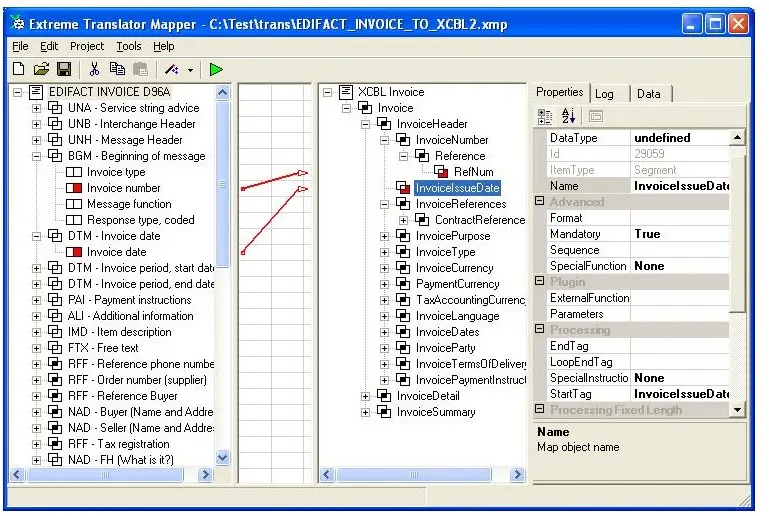Click the Save floppy disk icon
769x516 pixels.
point(64,69)
